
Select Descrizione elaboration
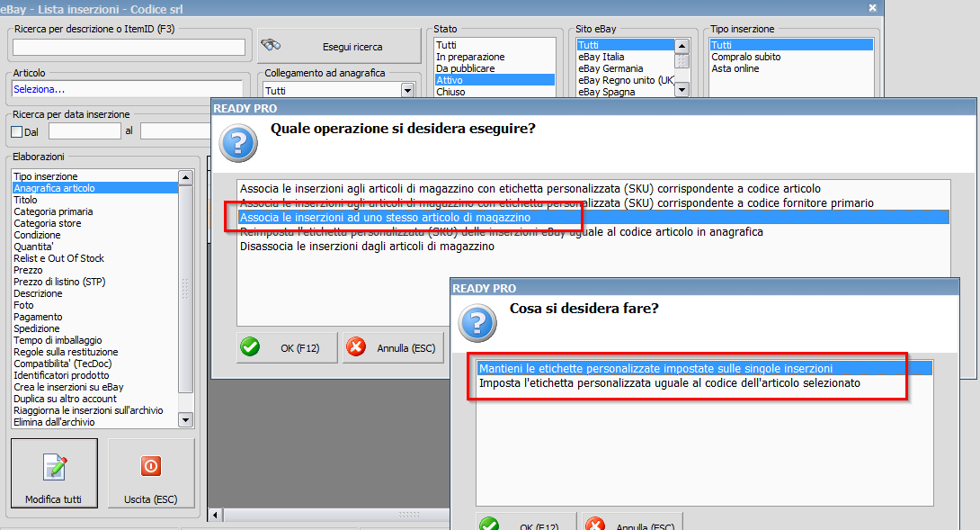[95, 293]
